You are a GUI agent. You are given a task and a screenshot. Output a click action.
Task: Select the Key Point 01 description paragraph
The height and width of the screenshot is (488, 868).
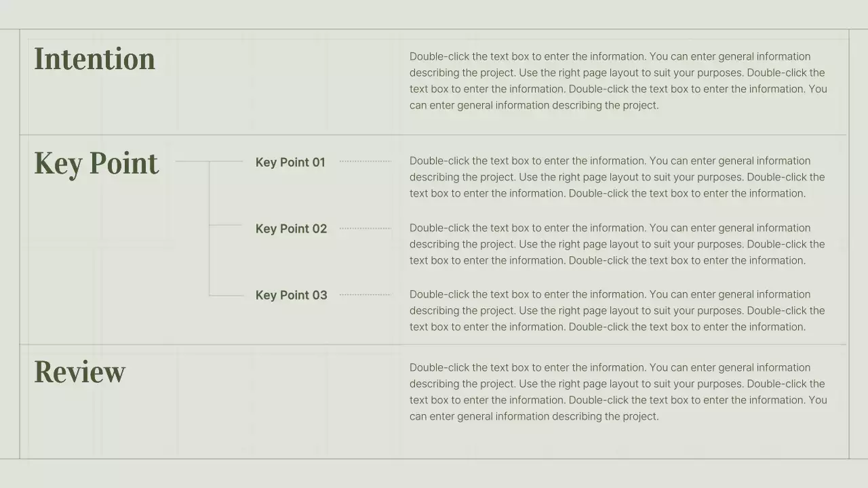(x=617, y=177)
